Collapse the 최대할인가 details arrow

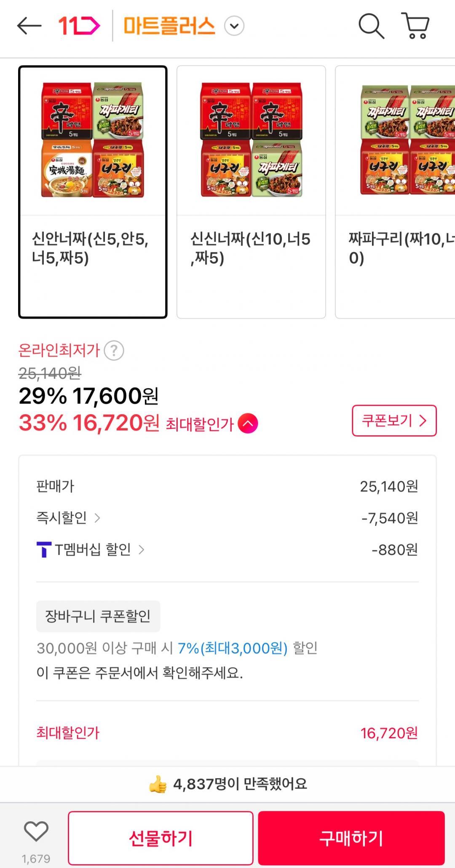tap(248, 423)
